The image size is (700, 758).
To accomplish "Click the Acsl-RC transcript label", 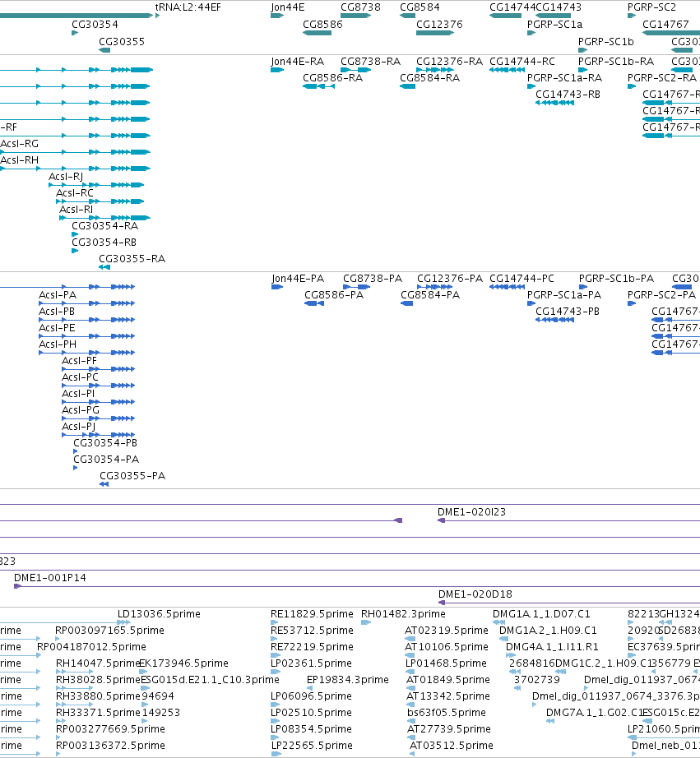I will [75, 193].
